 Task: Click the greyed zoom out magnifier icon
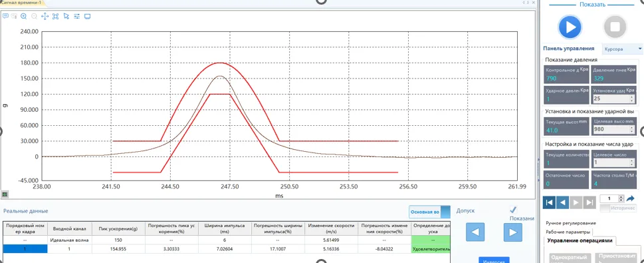[35, 17]
